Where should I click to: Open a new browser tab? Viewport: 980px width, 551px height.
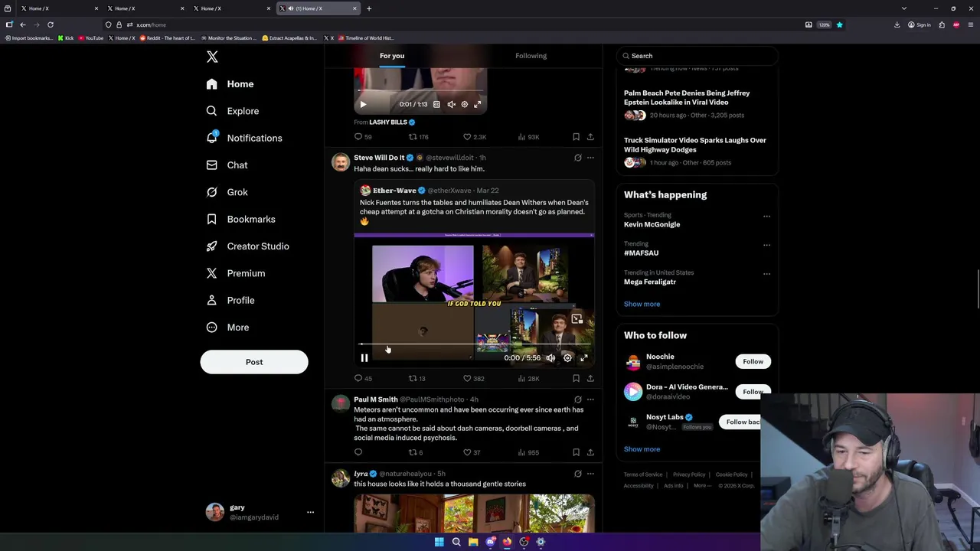point(369,8)
